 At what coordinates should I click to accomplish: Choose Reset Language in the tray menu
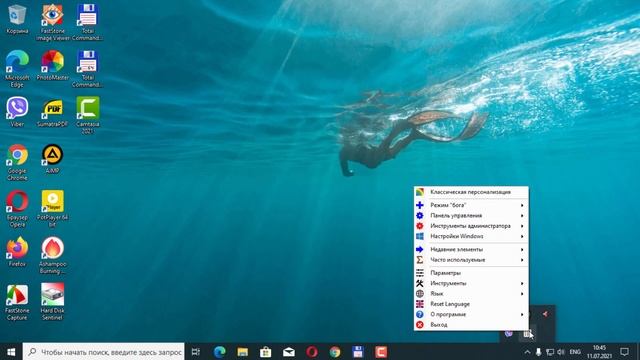point(471,304)
